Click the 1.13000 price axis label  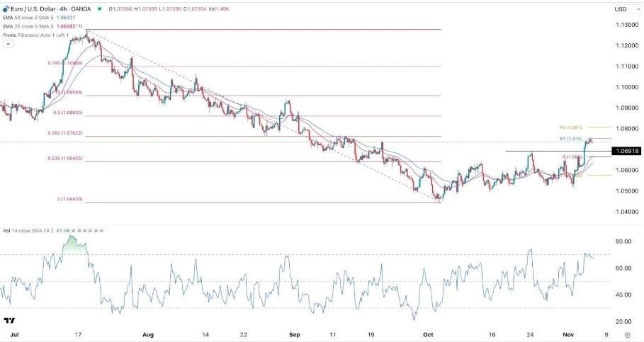[x=627, y=25]
